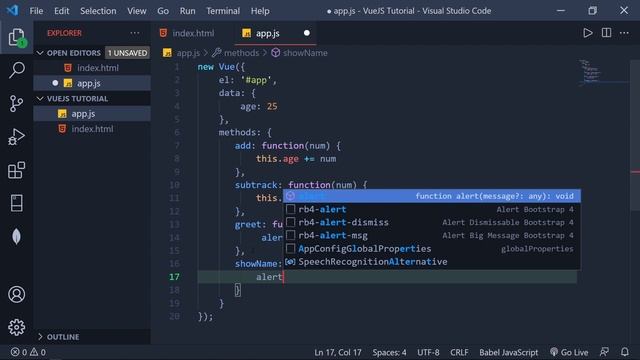Split the editor right

(606, 33)
